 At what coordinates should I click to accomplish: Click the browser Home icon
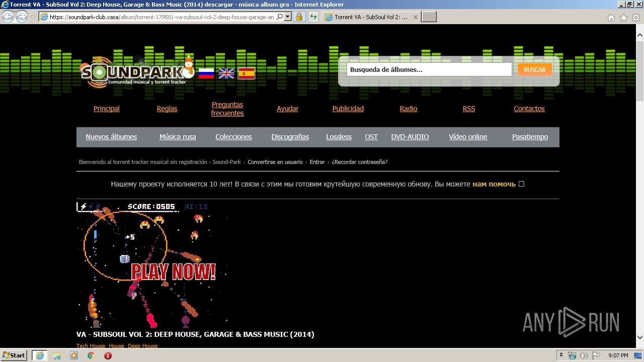(x=611, y=18)
